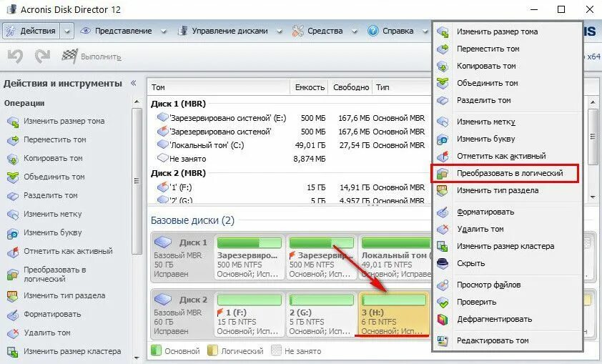Open Средства dropdown arrow
602x364 pixels.
click(355, 31)
